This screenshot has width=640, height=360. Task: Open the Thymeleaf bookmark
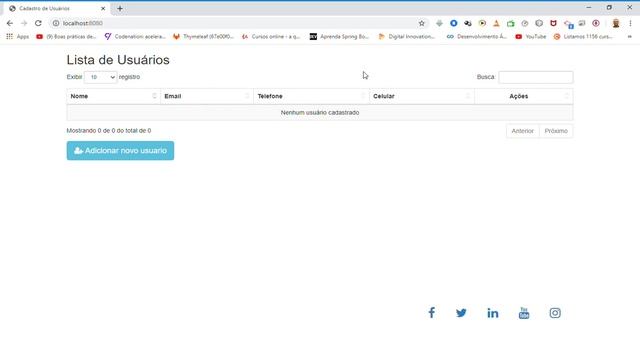pos(203,36)
